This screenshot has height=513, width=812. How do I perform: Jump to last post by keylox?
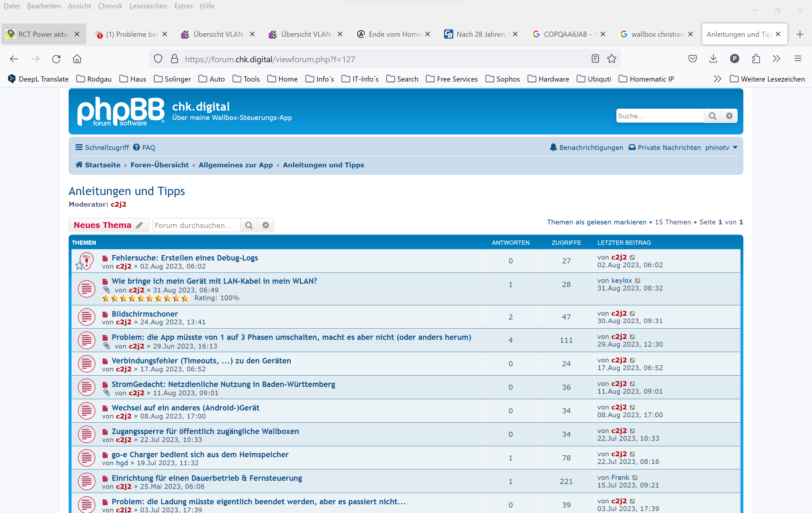(x=637, y=281)
